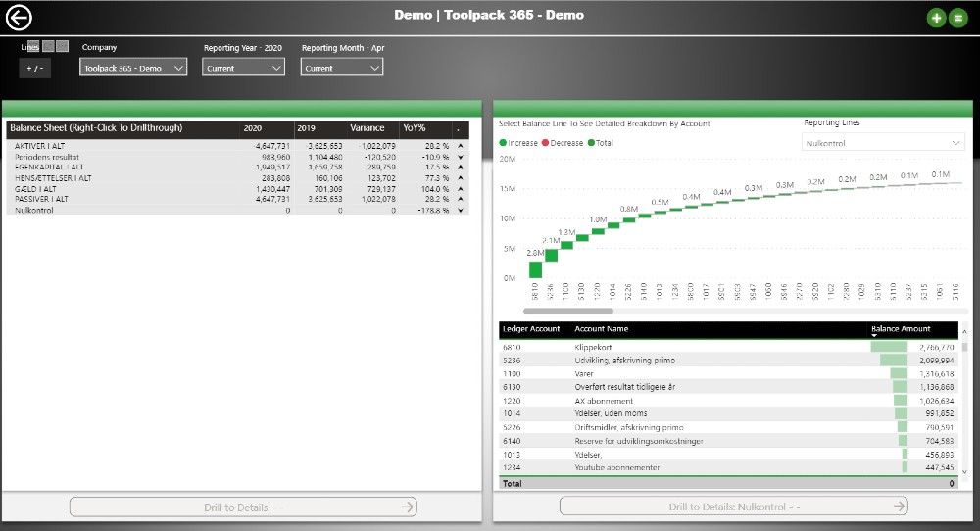The height and width of the screenshot is (531, 980).
Task: Click the Balance Amount sort arrow
Action: pos(873,335)
